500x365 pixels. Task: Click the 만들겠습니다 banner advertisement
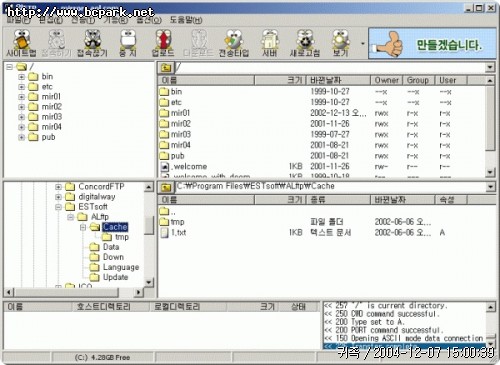coord(432,44)
